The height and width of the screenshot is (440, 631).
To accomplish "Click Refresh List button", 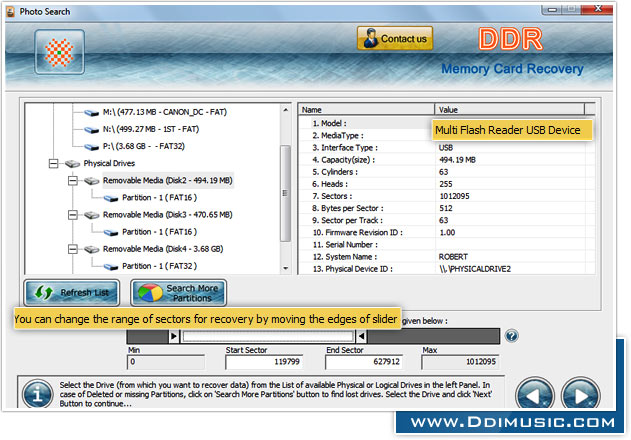I will [72, 293].
